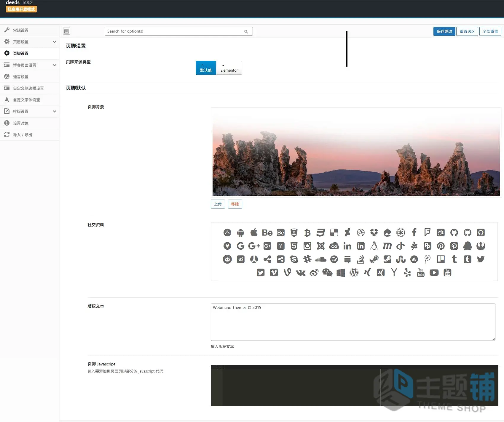This screenshot has height=422, width=504.
Task: Select the Facebook f icon
Action: click(414, 233)
